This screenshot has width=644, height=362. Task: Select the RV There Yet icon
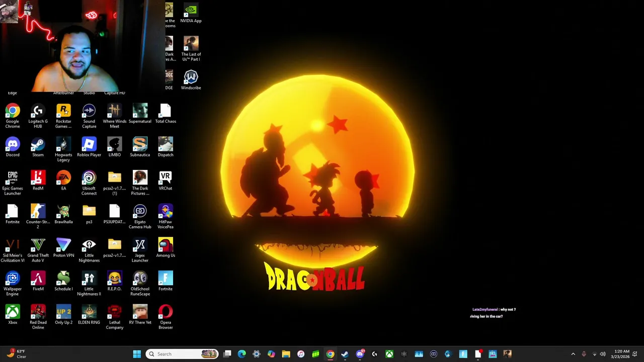coord(140,315)
